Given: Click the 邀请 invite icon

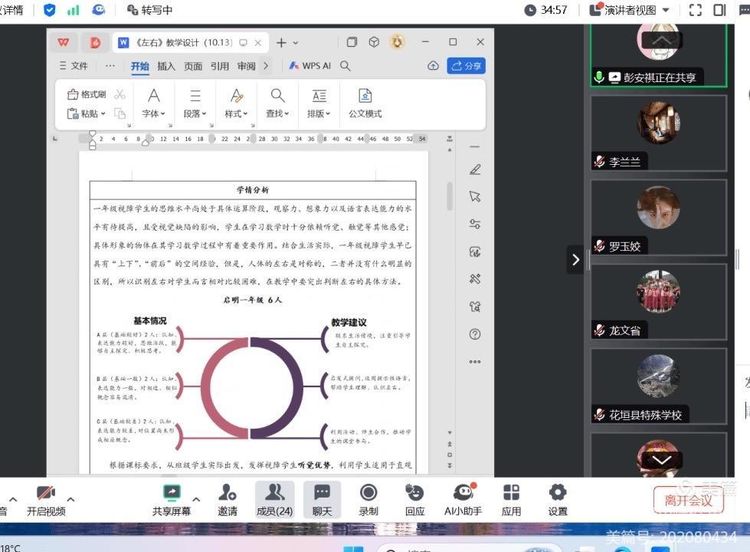Looking at the screenshot, I should (x=227, y=500).
